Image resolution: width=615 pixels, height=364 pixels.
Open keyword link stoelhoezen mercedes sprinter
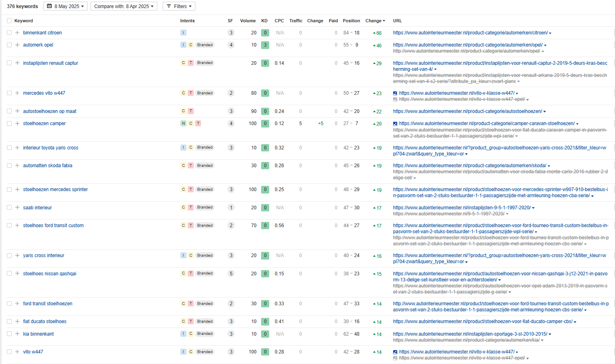tap(55, 189)
